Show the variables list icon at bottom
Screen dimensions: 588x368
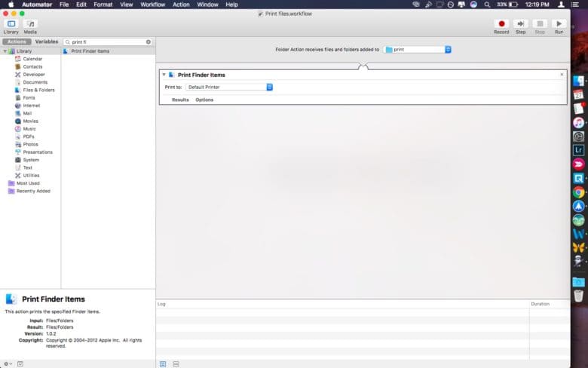click(x=176, y=363)
